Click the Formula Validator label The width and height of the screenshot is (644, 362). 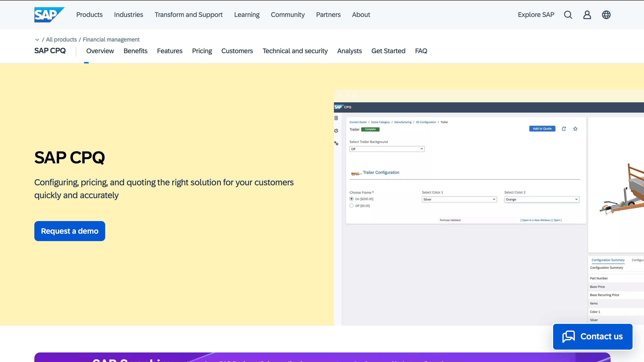(x=450, y=220)
